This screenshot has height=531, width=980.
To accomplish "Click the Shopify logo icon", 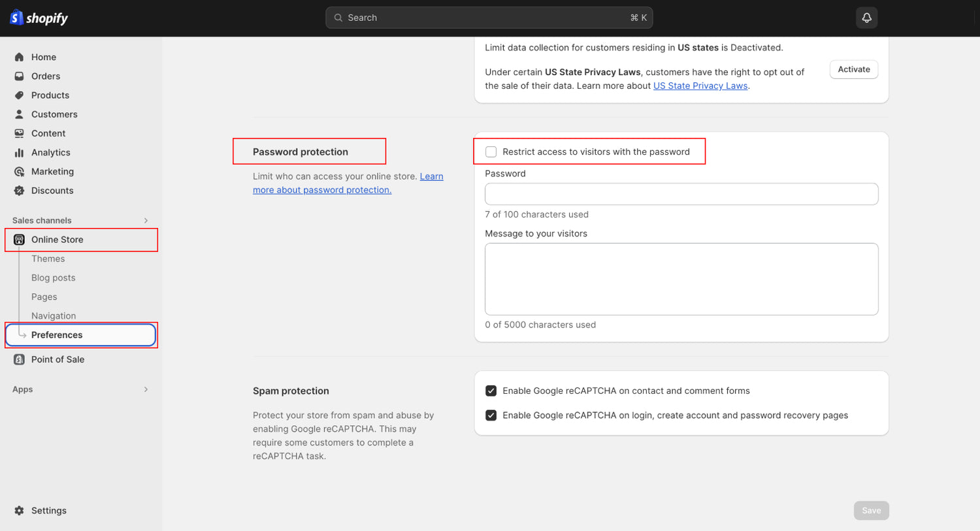I will click(x=16, y=18).
